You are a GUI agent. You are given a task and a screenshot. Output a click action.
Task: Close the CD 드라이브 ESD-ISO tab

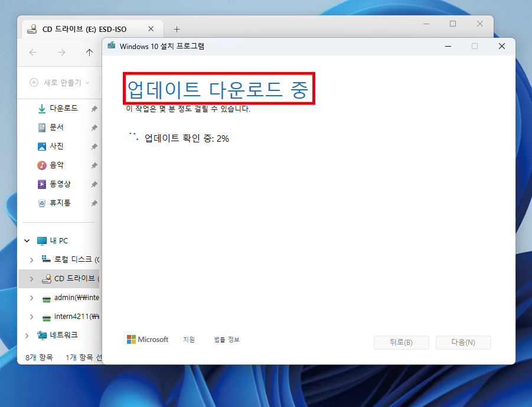coord(151,29)
